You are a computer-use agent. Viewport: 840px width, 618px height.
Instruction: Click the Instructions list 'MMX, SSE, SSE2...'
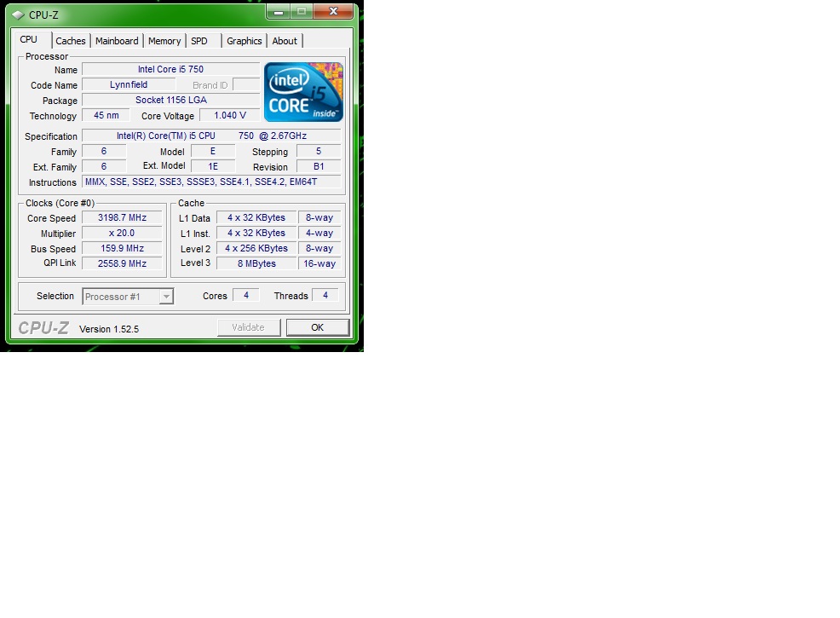pyautogui.click(x=211, y=182)
